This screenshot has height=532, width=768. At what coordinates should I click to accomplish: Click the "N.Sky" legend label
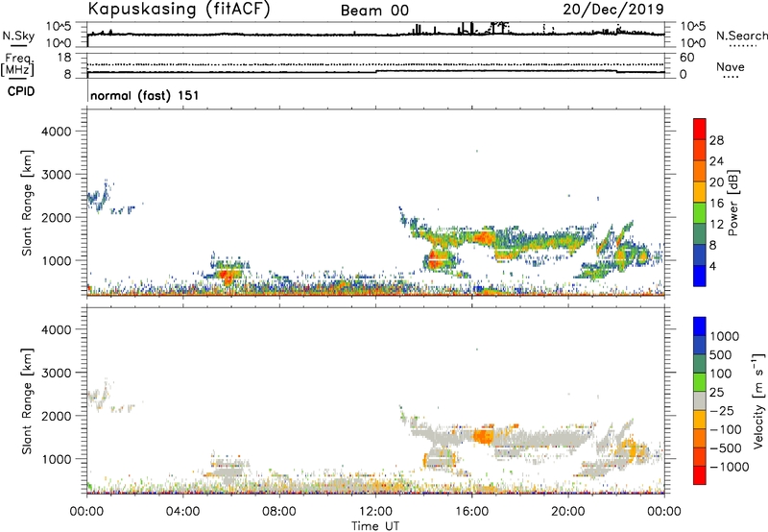[18, 36]
